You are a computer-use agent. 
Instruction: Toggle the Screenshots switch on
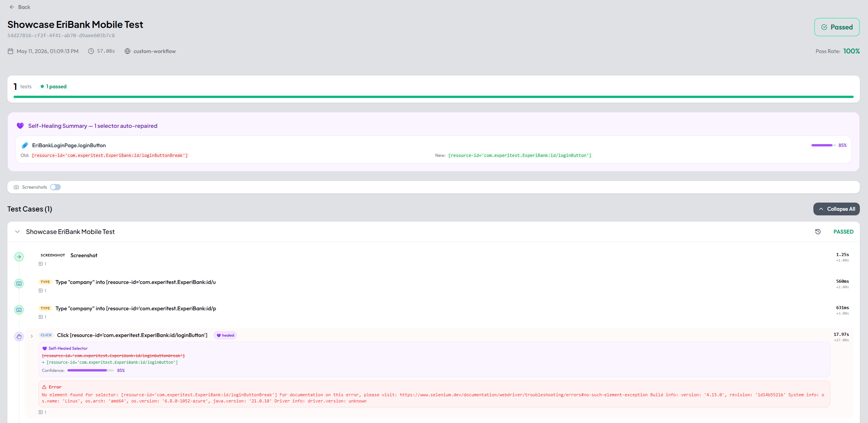[55, 187]
